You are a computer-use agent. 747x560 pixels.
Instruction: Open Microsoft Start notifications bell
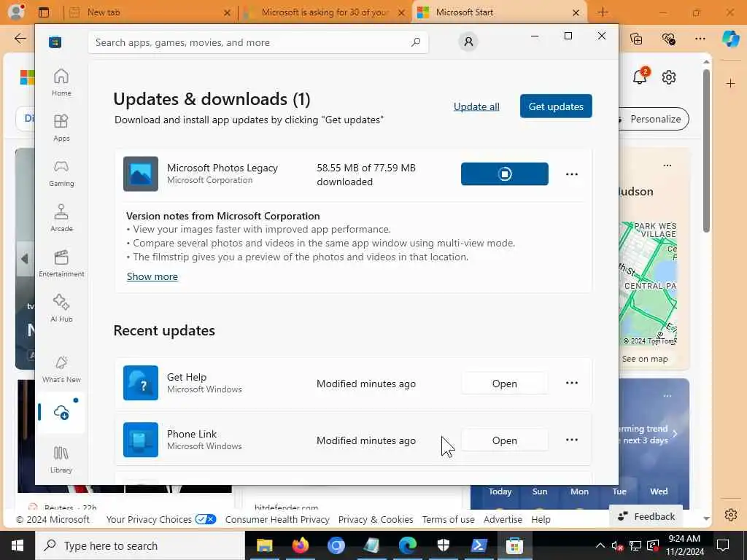(640, 76)
